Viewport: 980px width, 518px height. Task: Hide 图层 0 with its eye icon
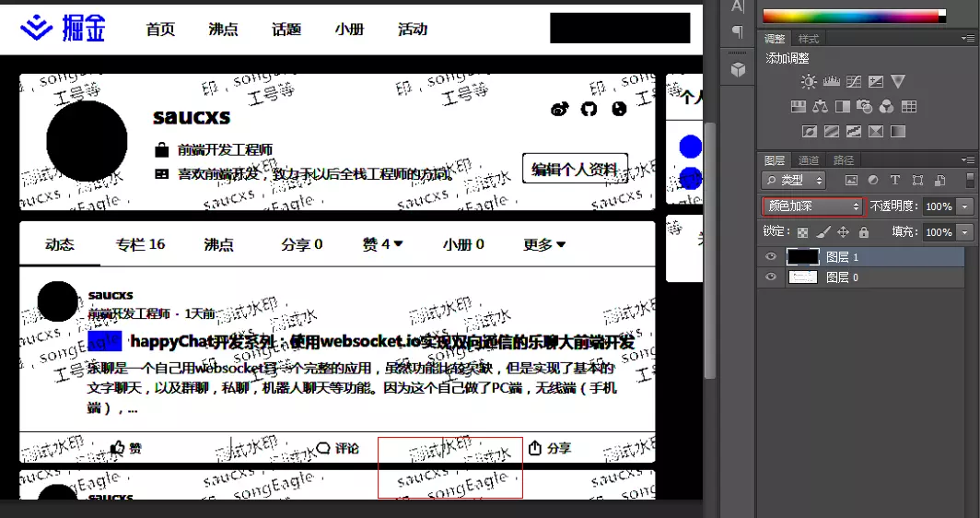click(x=771, y=277)
